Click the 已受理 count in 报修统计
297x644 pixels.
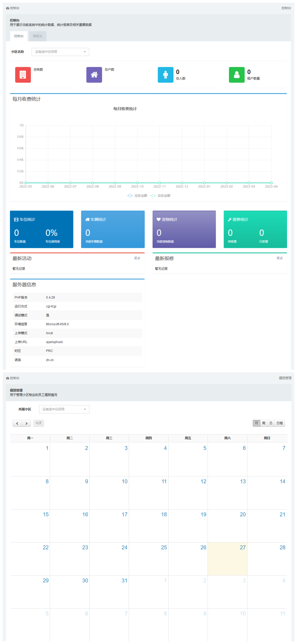262,233
